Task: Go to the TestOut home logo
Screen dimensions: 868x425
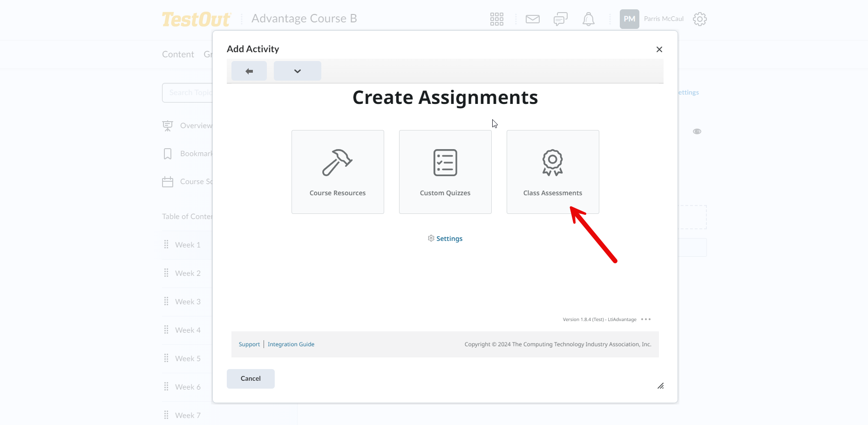Action: click(197, 19)
